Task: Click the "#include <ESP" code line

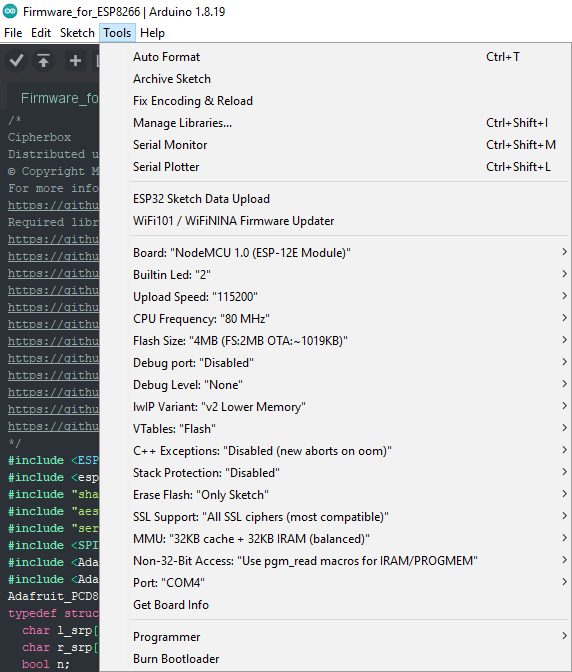Action: (x=53, y=460)
